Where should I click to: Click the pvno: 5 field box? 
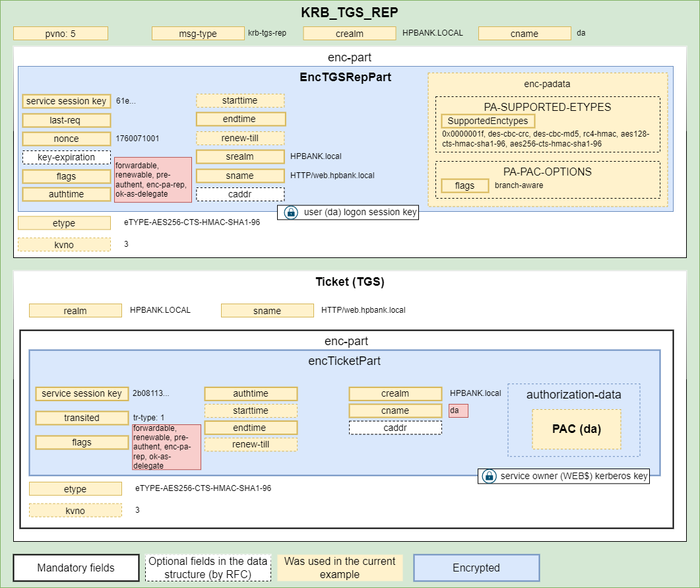(x=60, y=34)
